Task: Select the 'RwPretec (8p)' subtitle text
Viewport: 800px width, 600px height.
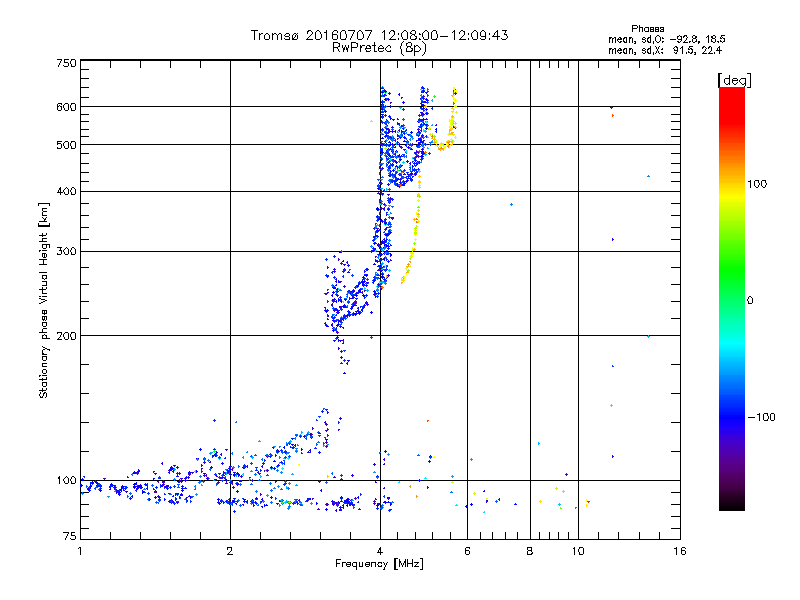Action: click(379, 48)
